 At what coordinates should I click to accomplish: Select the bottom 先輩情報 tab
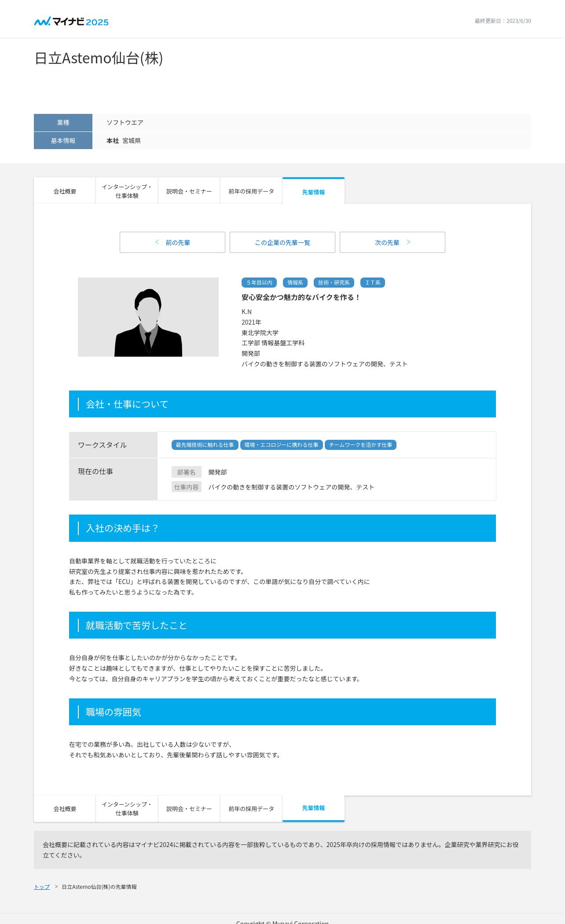pos(313,808)
